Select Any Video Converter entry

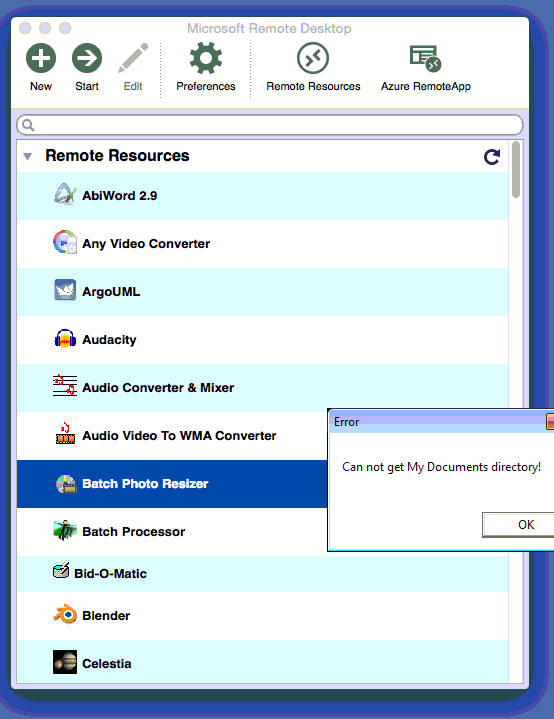262,243
